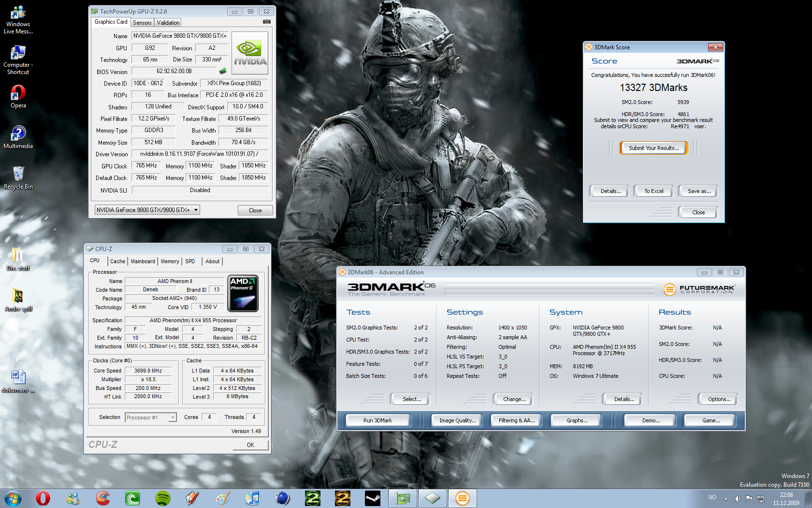Click Details in the 3DMark Score dialog
This screenshot has height=508, width=812.
[x=610, y=191]
